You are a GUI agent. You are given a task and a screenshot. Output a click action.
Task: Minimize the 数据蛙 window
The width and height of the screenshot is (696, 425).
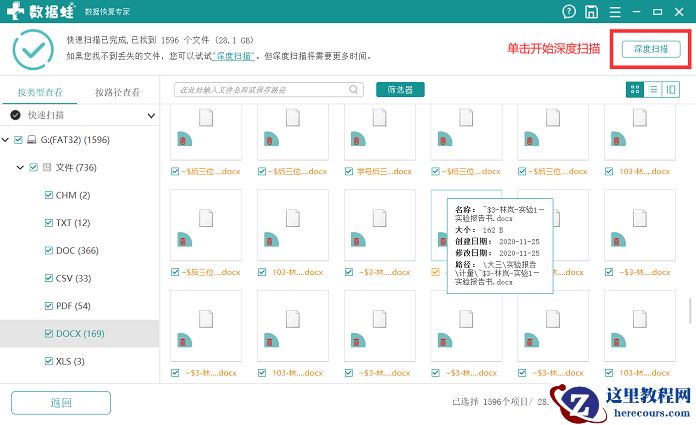click(x=636, y=12)
